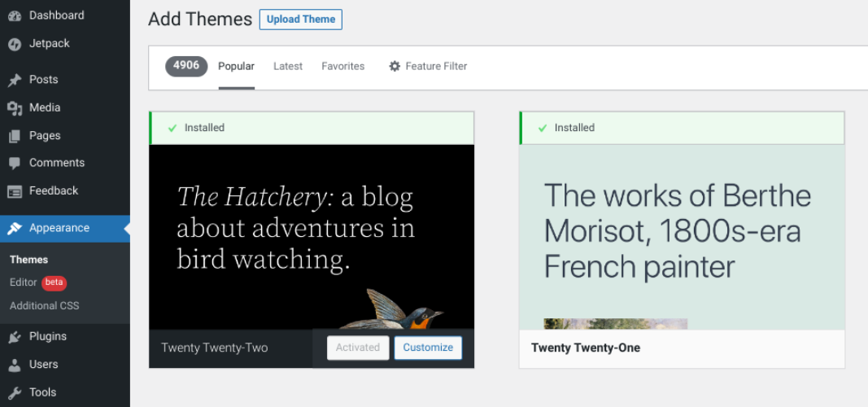The width and height of the screenshot is (868, 407).
Task: Open the Dashboard menu
Action: click(x=65, y=15)
